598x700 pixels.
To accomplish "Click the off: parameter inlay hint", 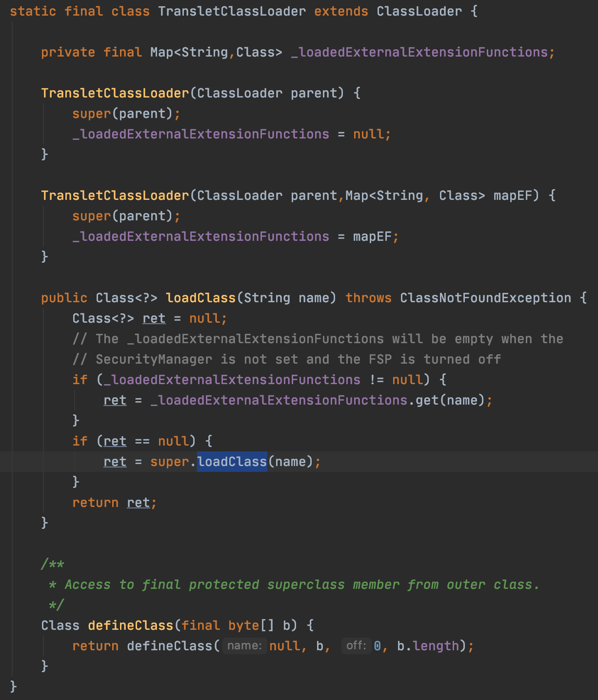I will (356, 646).
